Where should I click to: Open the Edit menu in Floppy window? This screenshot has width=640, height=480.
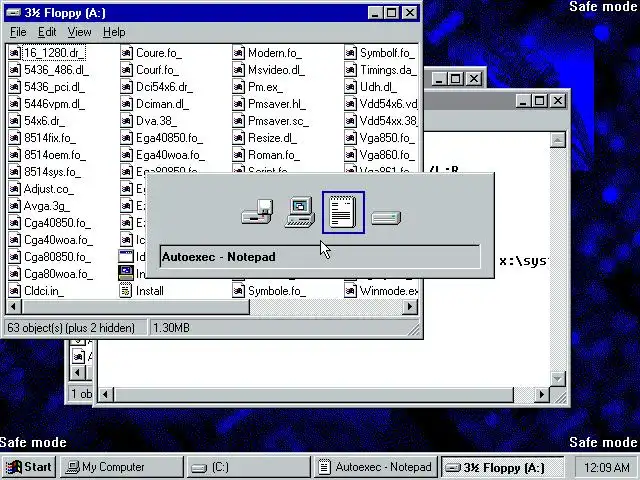[x=47, y=32]
